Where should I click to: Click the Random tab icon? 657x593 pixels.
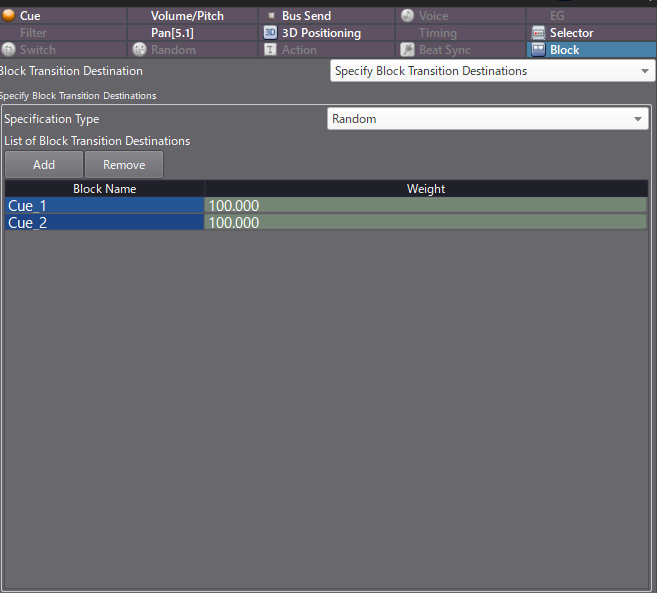click(x=139, y=50)
